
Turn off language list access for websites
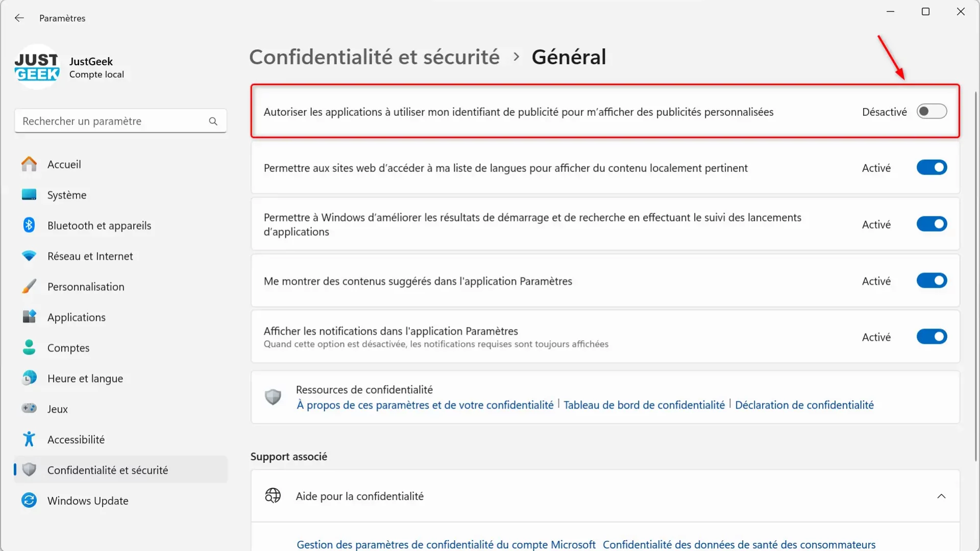[x=932, y=167]
